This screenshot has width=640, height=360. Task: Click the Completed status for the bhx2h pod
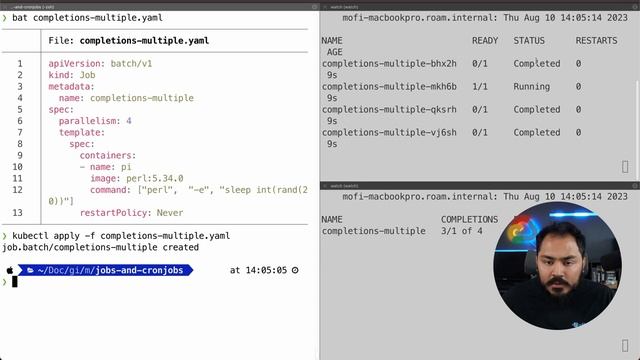(x=537, y=64)
